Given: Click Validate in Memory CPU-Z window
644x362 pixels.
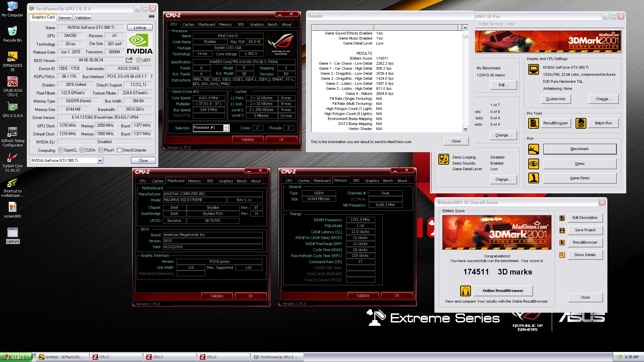Looking at the screenshot, I should point(363,296).
